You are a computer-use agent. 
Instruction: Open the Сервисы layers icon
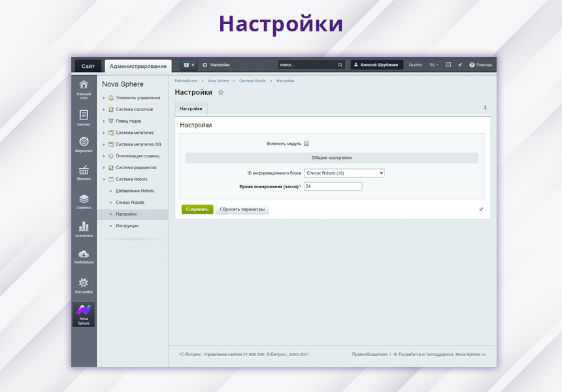(x=84, y=201)
